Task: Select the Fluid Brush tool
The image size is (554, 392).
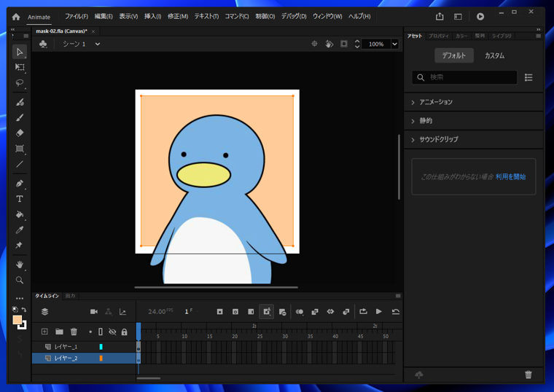Action: tap(20, 102)
